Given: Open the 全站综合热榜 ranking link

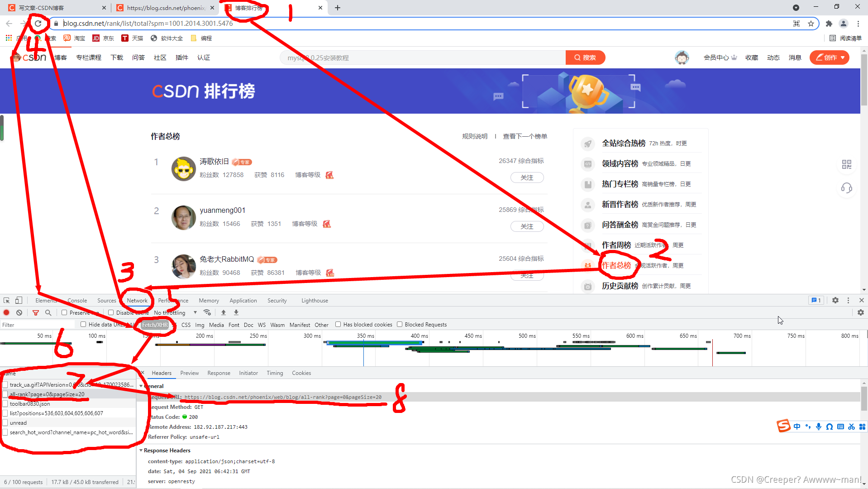Looking at the screenshot, I should tap(624, 143).
